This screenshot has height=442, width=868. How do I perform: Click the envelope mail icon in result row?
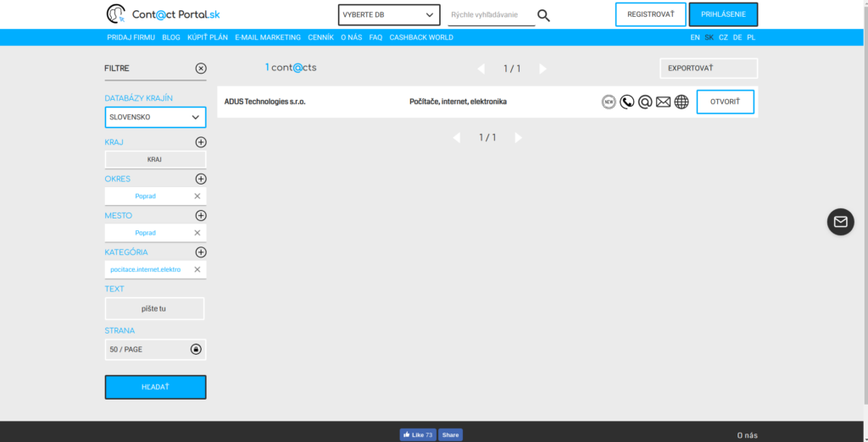pyautogui.click(x=663, y=102)
